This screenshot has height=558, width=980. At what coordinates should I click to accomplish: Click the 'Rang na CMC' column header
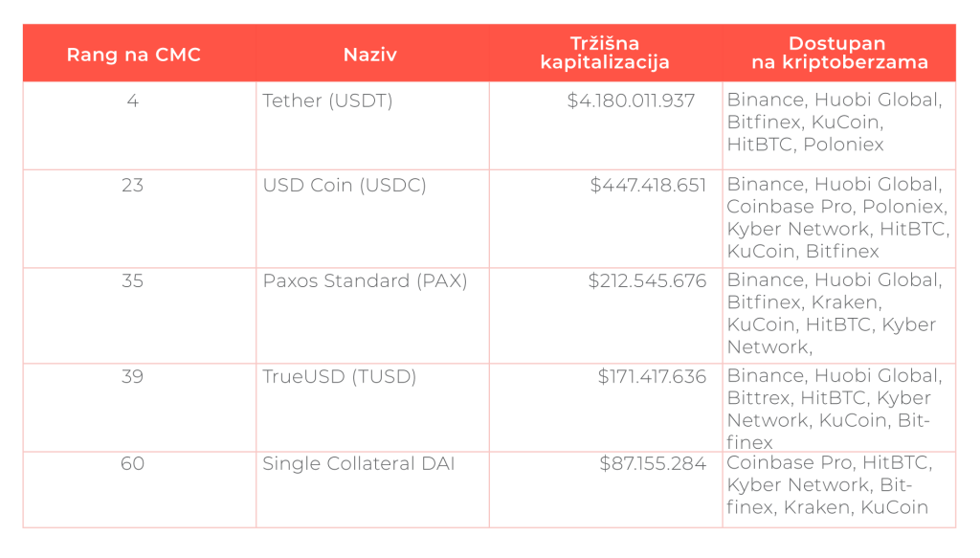(x=133, y=55)
